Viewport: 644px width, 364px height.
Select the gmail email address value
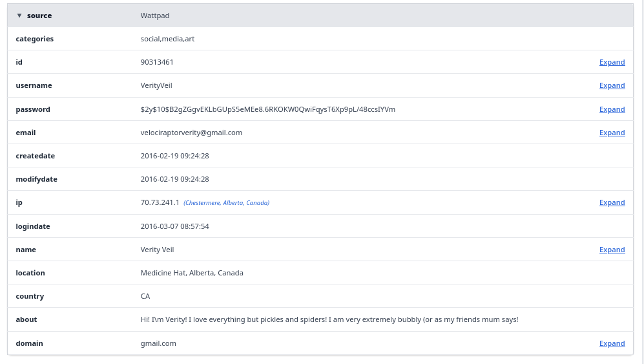pos(191,133)
